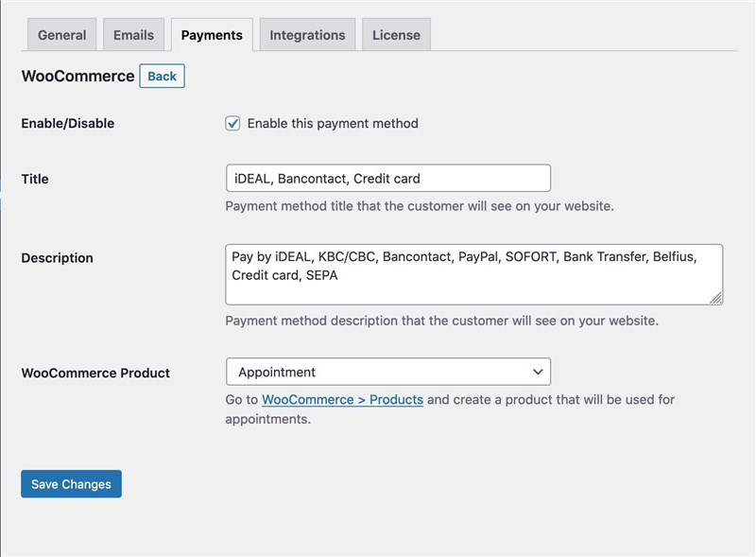Click the 'Payment method title' help text
Image resolution: width=756 pixels, height=557 pixels.
coord(420,206)
